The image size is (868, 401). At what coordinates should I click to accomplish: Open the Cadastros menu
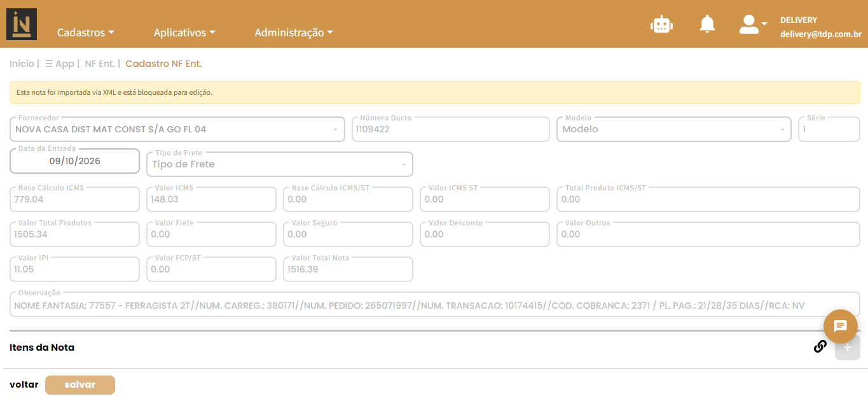point(86,32)
